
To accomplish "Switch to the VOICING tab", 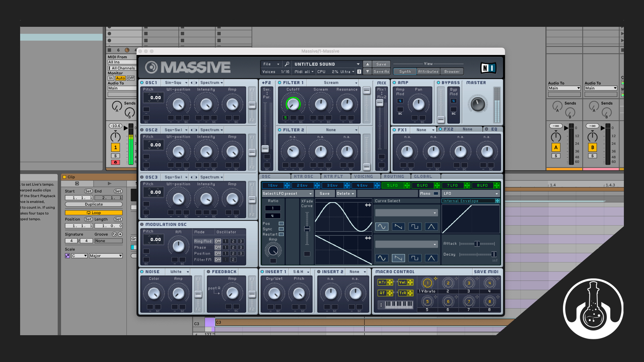I will (363, 177).
